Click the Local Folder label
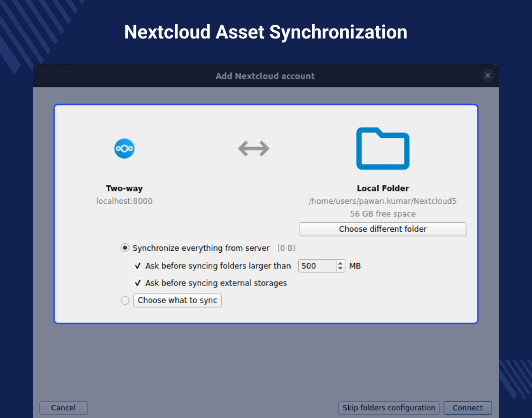 point(383,188)
